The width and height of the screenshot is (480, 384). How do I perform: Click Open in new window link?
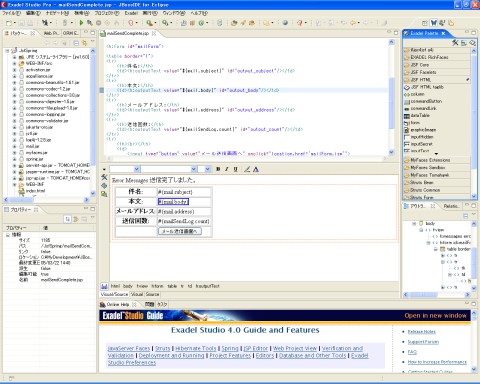coord(435,316)
